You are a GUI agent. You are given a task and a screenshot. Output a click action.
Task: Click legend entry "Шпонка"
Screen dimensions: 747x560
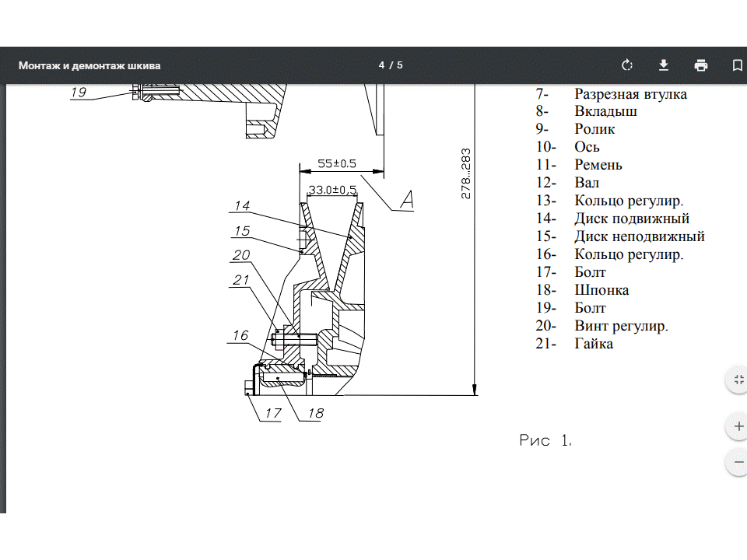[x=601, y=290]
